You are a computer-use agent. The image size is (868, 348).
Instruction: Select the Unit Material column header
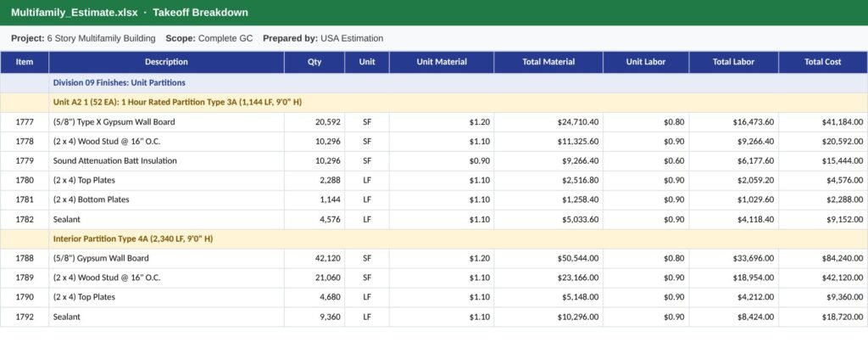pos(442,62)
